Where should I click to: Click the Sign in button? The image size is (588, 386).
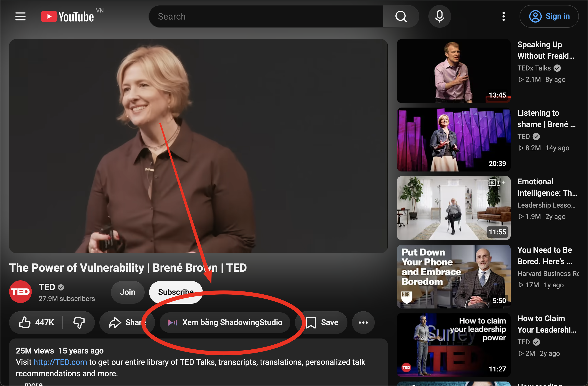coord(549,16)
